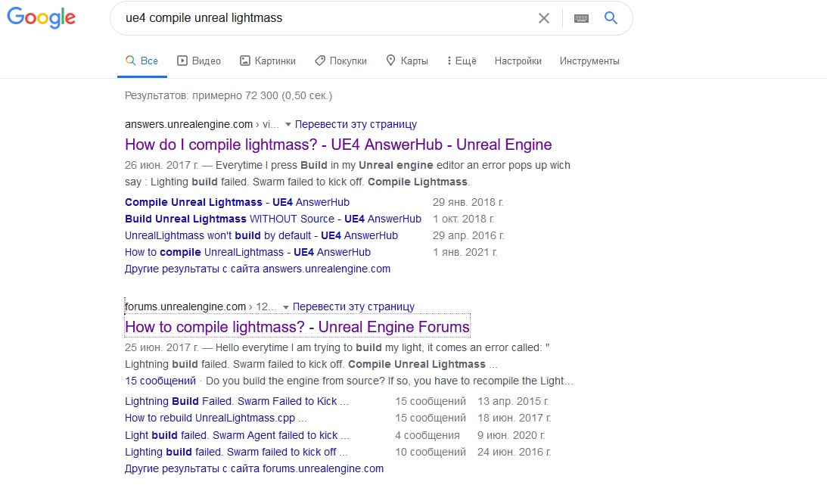Click date 24 июн. 2016 г.
This screenshot has height=504, width=827.
(515, 453)
